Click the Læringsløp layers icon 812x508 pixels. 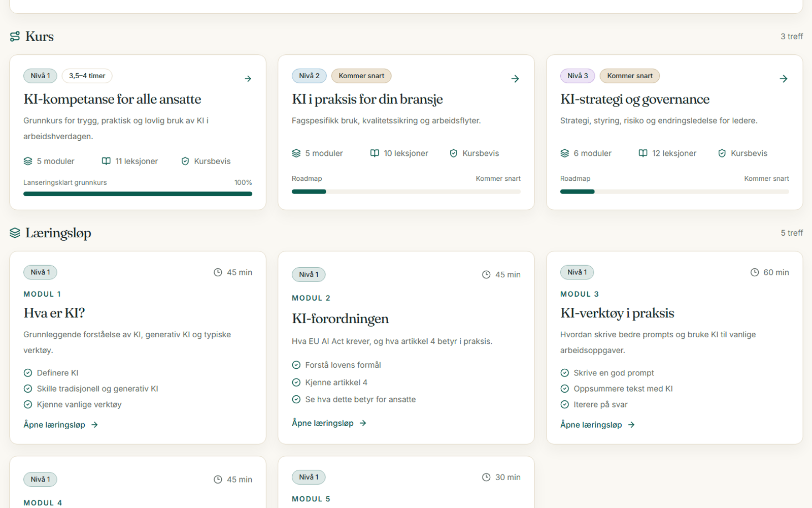point(15,233)
